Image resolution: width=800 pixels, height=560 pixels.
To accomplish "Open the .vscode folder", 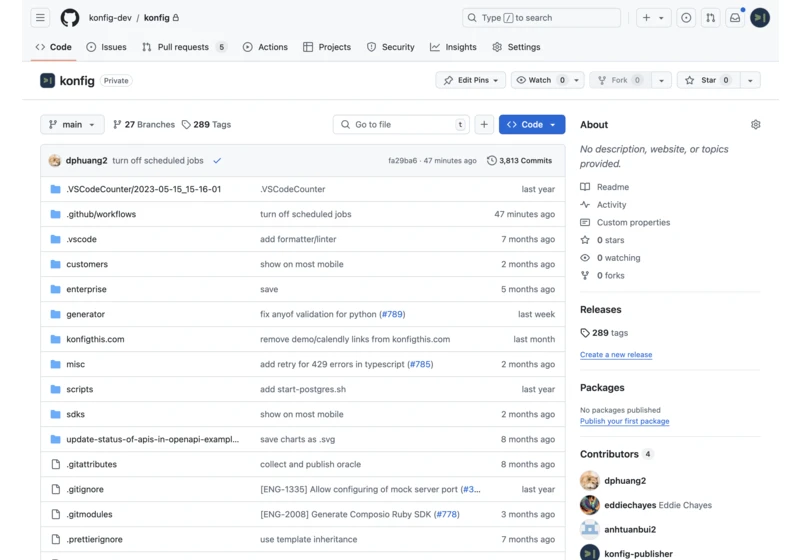I will point(81,239).
